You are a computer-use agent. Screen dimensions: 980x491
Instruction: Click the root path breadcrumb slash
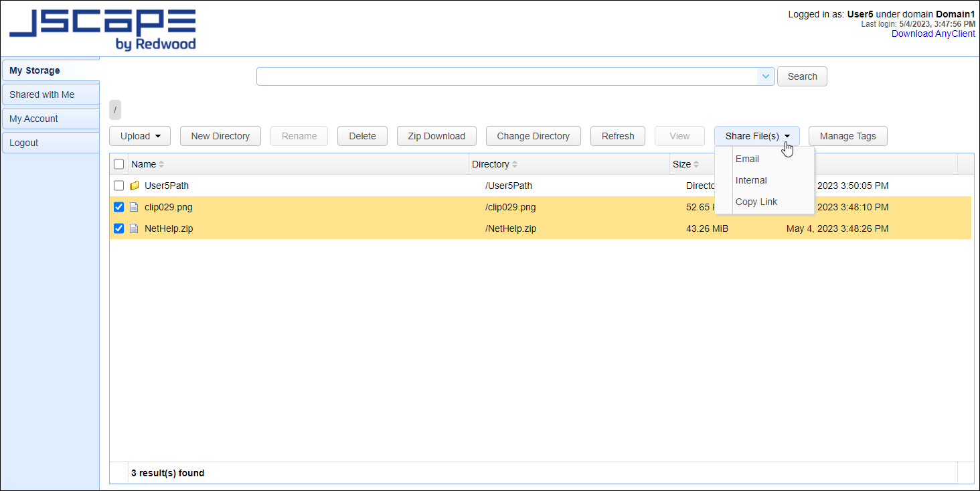click(x=115, y=109)
